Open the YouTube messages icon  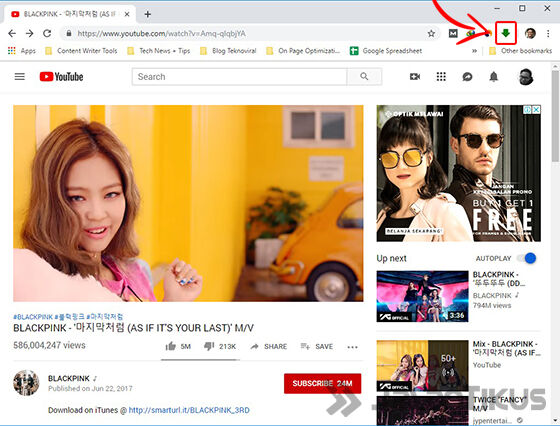point(467,76)
